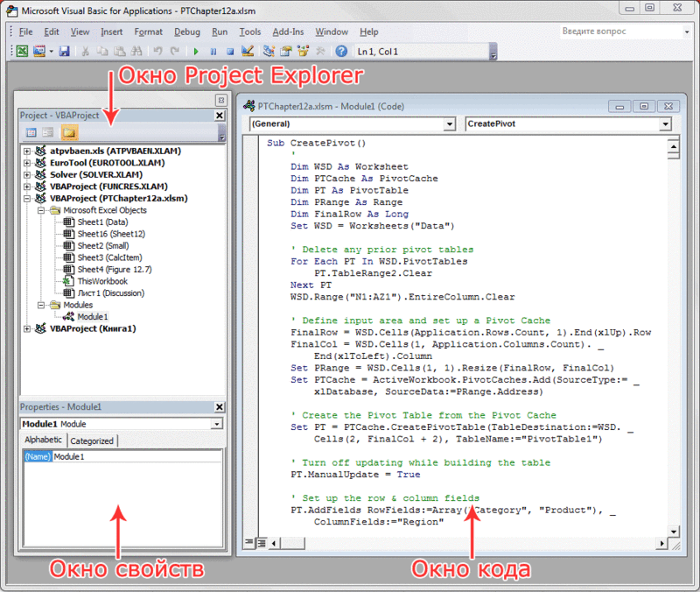
Task: Close the Project Explorer pane
Action: (220, 116)
